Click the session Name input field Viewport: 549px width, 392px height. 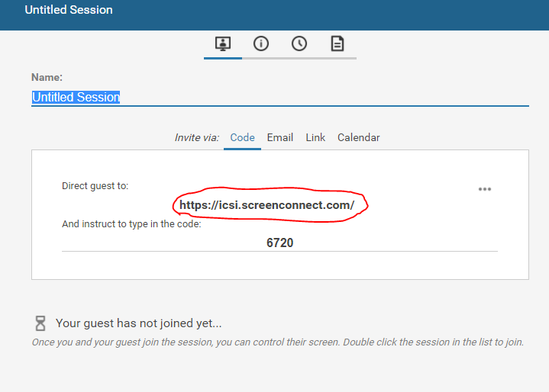tap(280, 97)
